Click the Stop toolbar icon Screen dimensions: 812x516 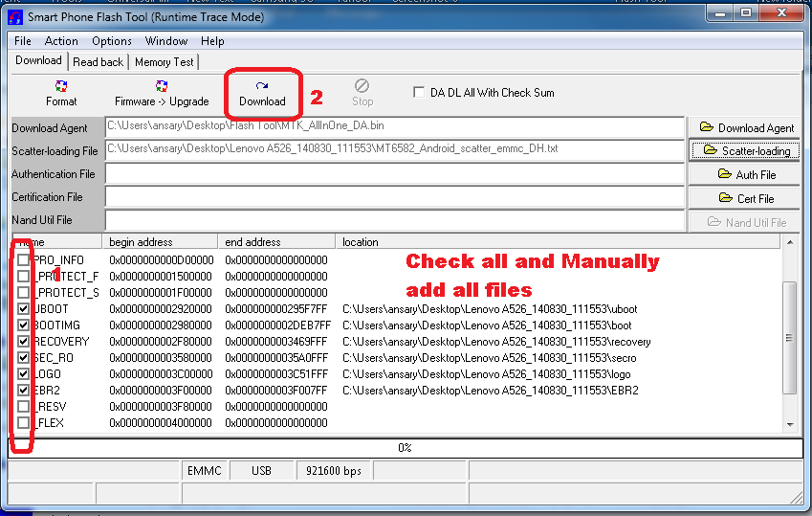[x=362, y=85]
